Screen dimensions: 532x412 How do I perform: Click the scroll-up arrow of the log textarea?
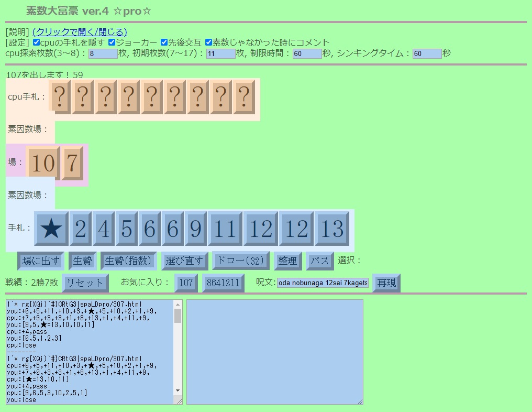178,305
